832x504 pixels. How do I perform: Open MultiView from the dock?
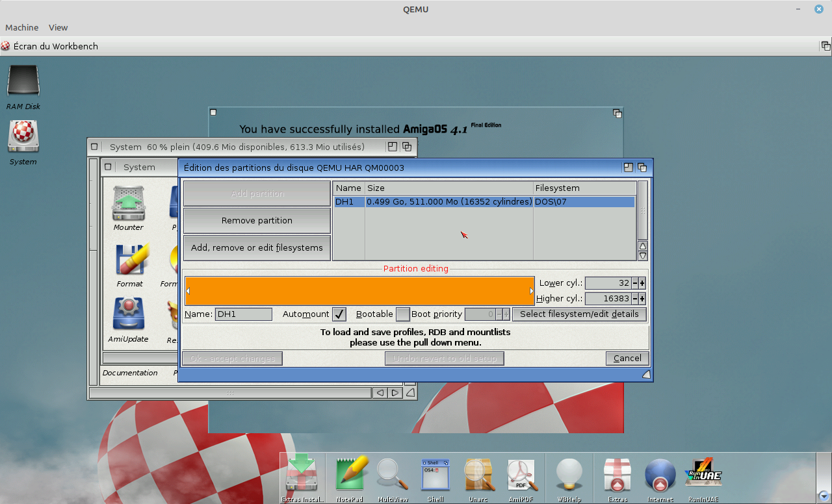(393, 475)
